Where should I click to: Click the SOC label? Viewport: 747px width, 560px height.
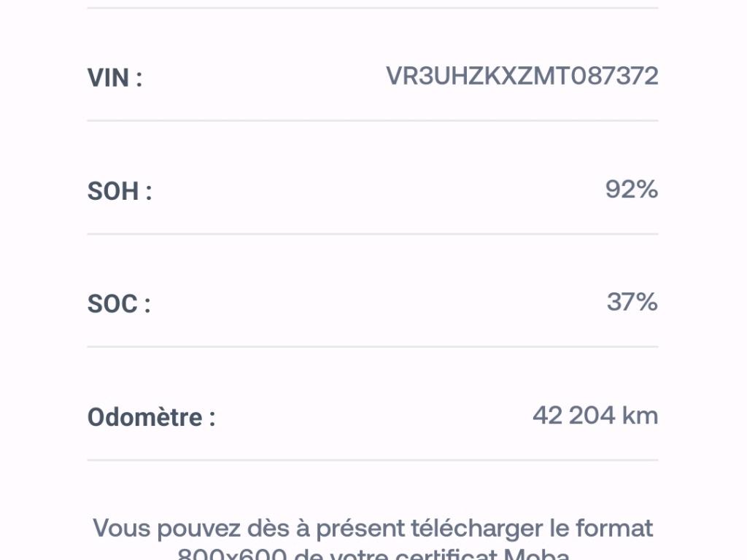118,303
